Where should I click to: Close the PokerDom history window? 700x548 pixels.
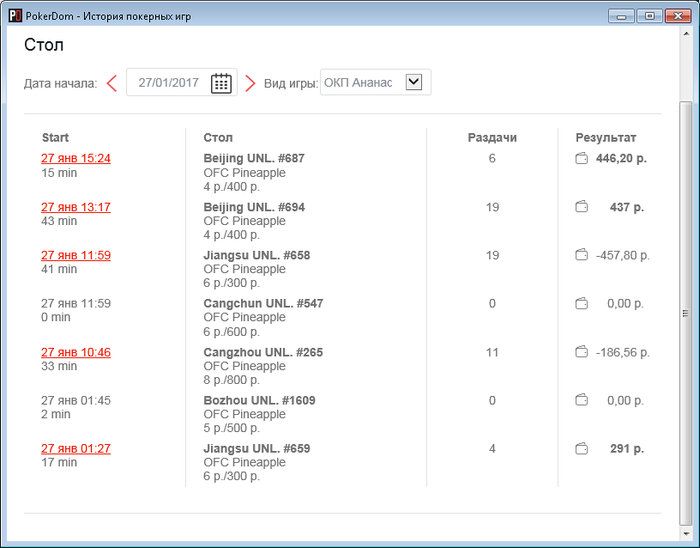pos(678,16)
